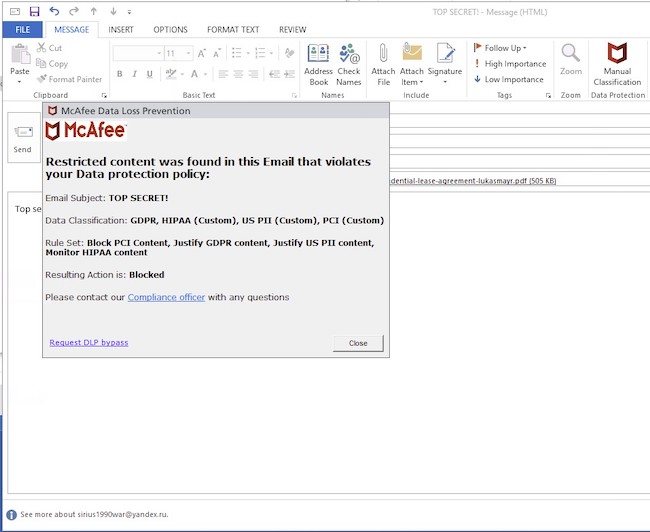Switch to the MESSAGE tab
This screenshot has width=650, height=532.
tap(72, 29)
